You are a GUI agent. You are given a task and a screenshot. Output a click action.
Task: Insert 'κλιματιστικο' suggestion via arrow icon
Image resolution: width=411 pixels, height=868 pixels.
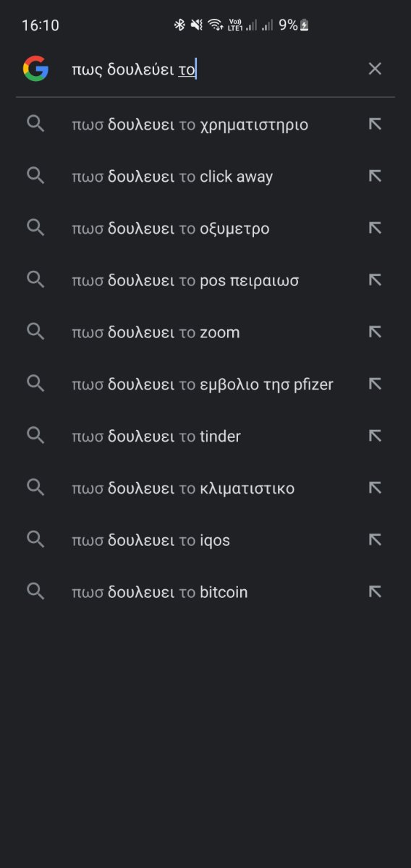375,488
